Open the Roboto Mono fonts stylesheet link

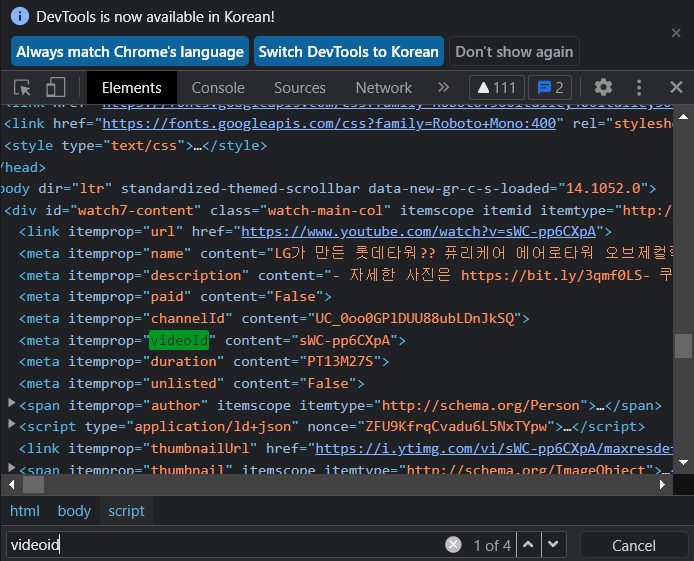[x=329, y=123]
